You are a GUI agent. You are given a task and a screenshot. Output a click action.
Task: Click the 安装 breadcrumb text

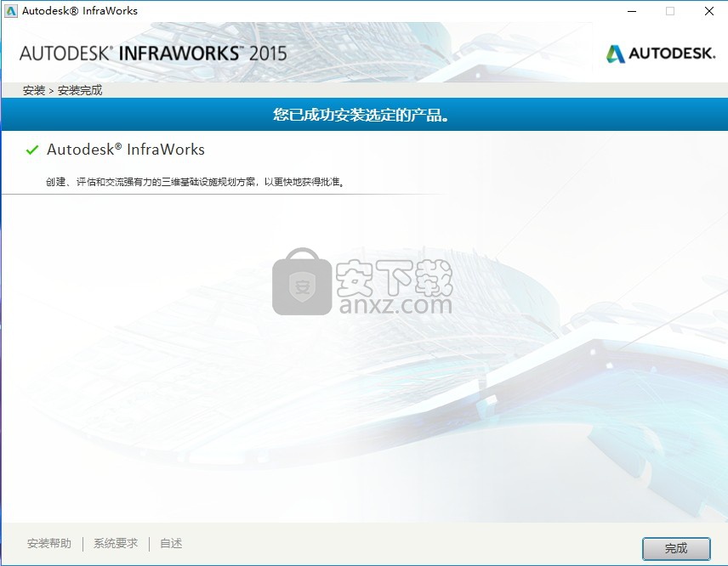34,90
